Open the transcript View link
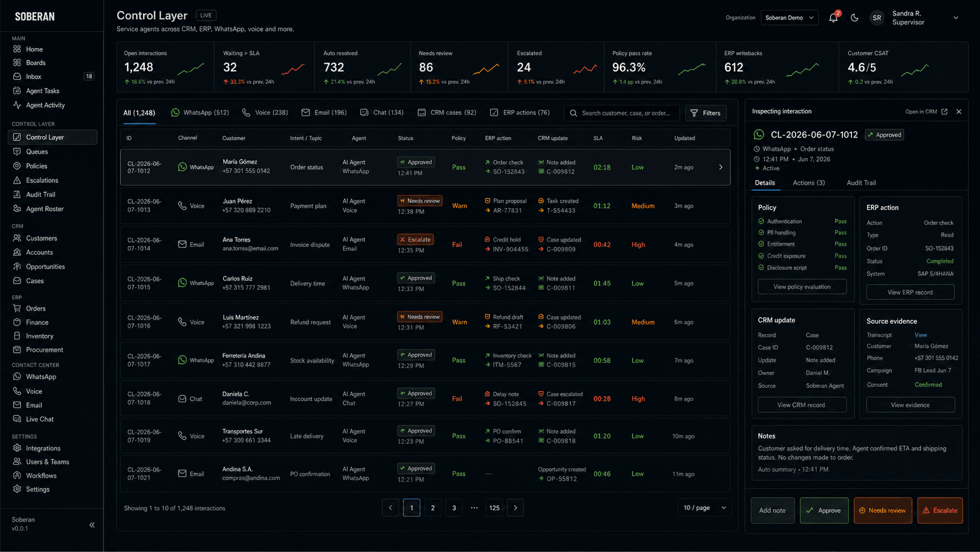The height and width of the screenshot is (552, 980). [x=921, y=335]
